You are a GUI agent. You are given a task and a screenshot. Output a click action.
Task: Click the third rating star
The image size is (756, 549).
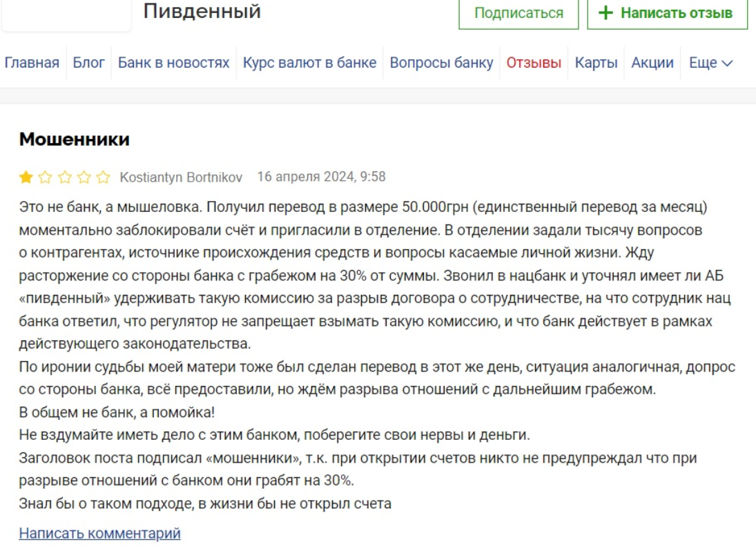(64, 177)
